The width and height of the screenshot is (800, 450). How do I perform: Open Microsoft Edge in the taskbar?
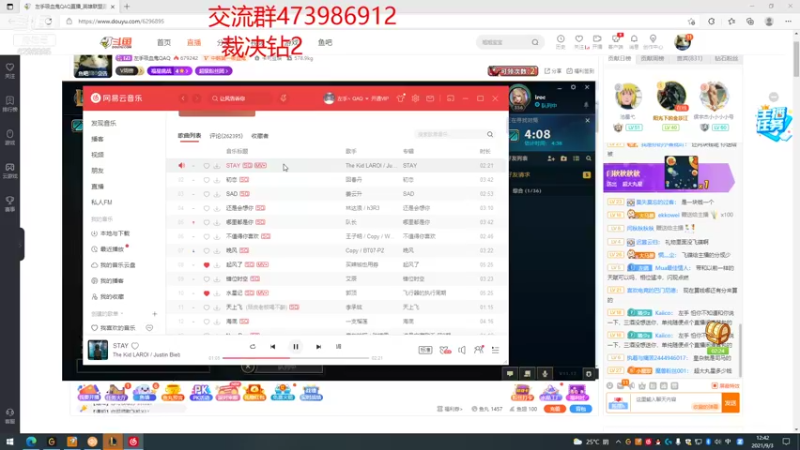pos(31,442)
